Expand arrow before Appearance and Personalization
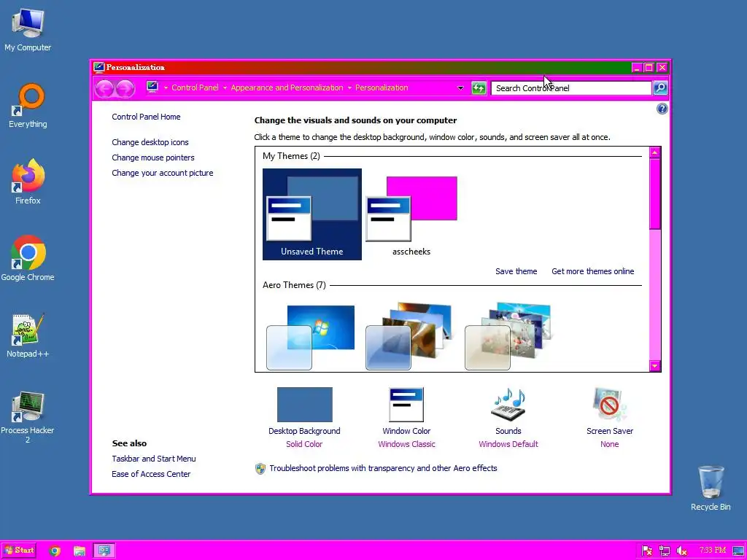 tap(225, 88)
